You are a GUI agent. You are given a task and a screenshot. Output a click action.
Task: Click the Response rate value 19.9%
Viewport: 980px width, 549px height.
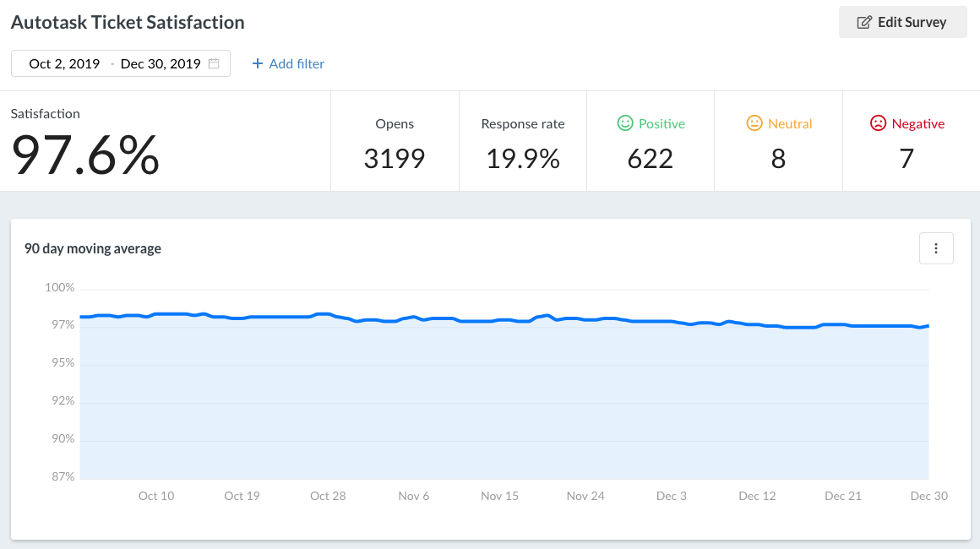(523, 159)
